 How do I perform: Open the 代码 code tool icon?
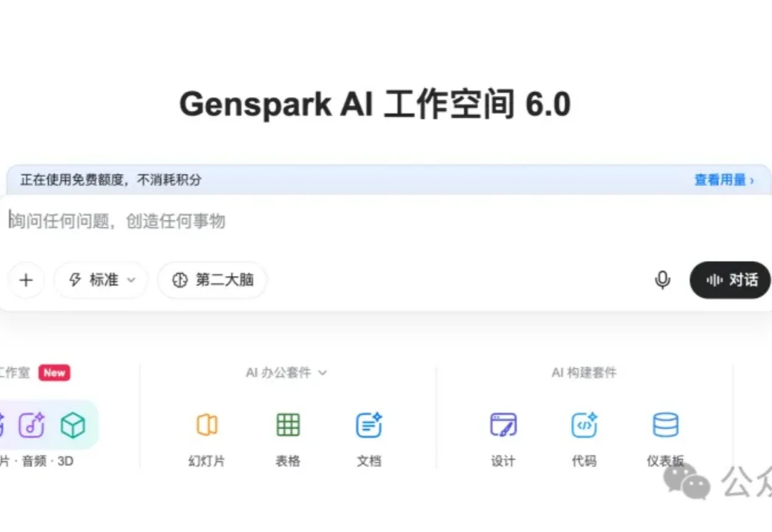[x=585, y=425]
